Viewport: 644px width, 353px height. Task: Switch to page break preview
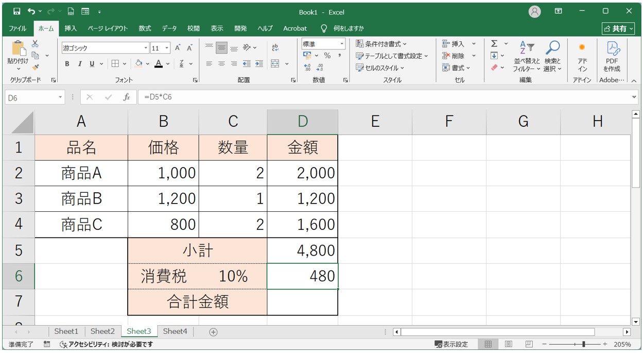(529, 344)
